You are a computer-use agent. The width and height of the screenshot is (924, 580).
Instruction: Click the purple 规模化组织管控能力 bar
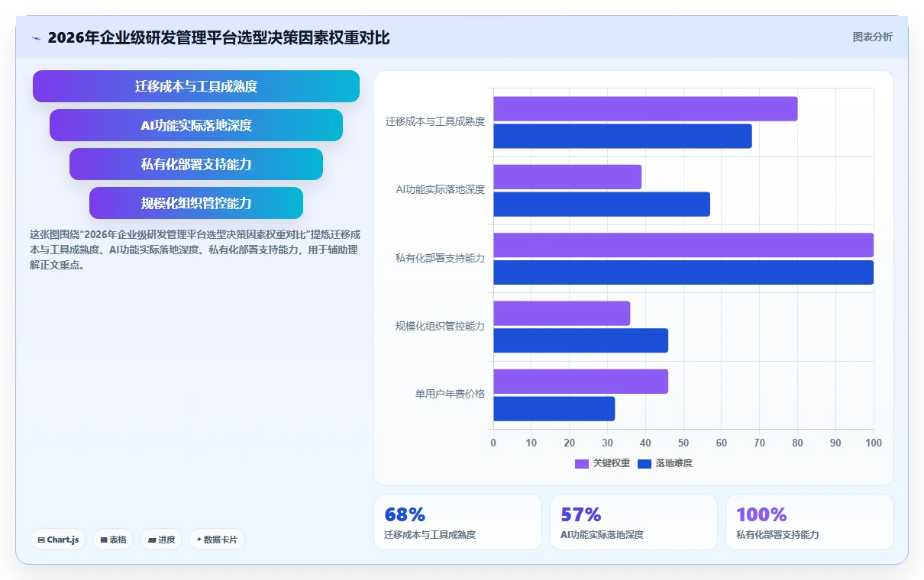point(561,314)
